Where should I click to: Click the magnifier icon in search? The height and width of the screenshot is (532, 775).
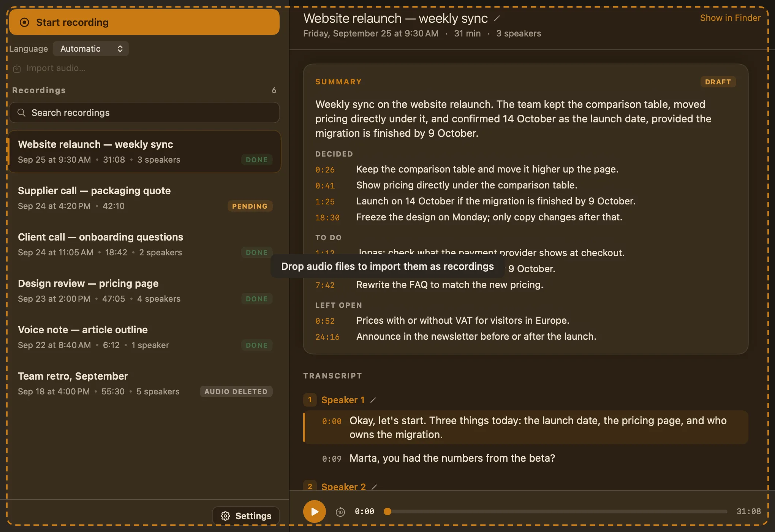(22, 112)
